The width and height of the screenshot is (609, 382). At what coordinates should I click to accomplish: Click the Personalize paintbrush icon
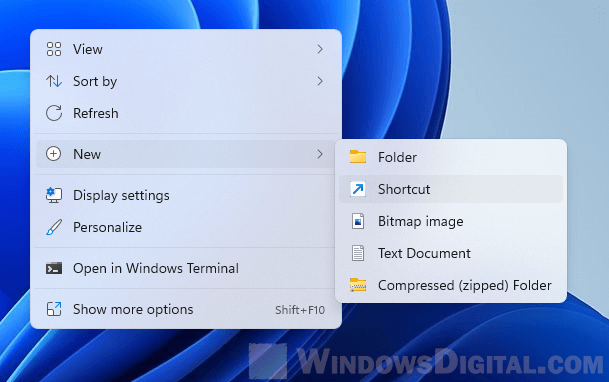pos(54,227)
